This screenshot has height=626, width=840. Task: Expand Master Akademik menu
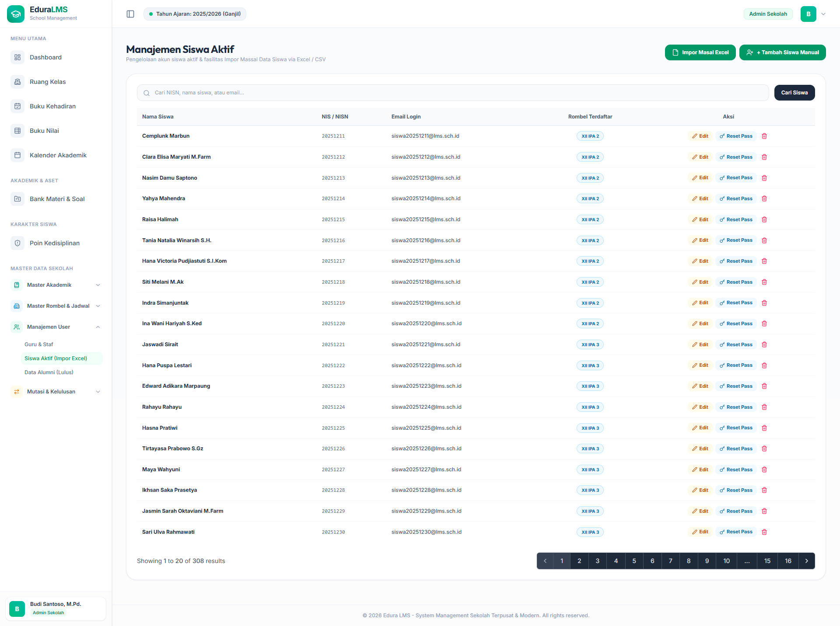tap(56, 285)
